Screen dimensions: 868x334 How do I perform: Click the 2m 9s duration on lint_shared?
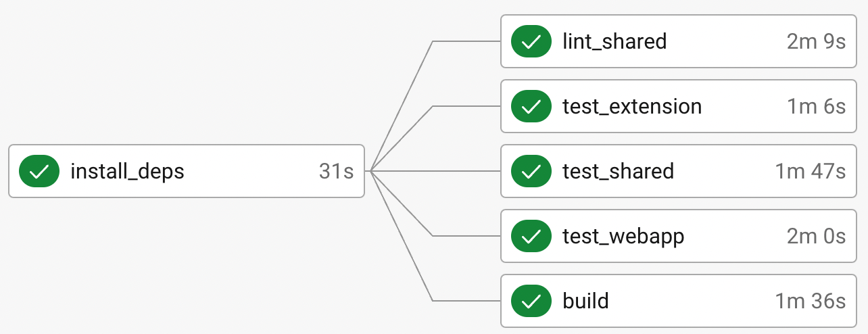tap(817, 41)
